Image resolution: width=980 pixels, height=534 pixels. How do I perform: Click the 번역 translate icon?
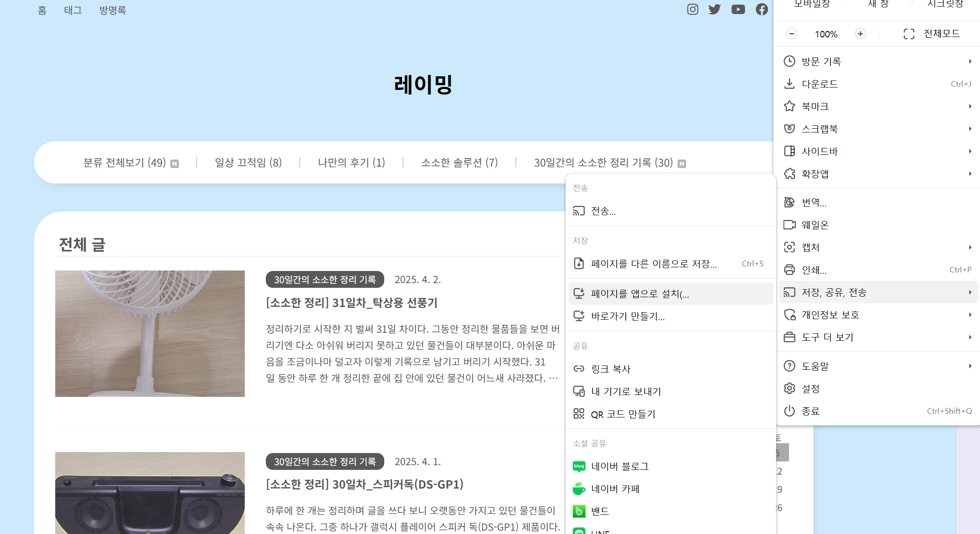pyautogui.click(x=790, y=202)
